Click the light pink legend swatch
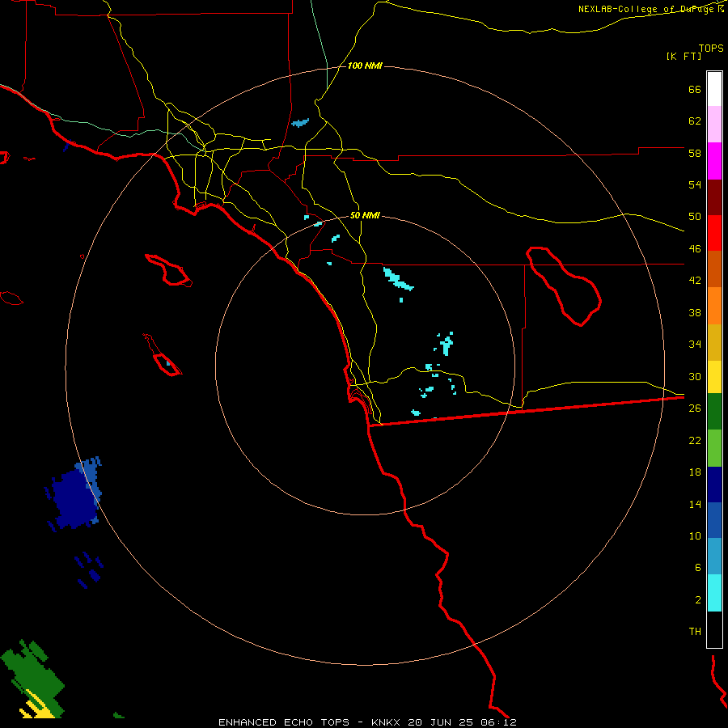The width and height of the screenshot is (728, 728). click(x=714, y=125)
